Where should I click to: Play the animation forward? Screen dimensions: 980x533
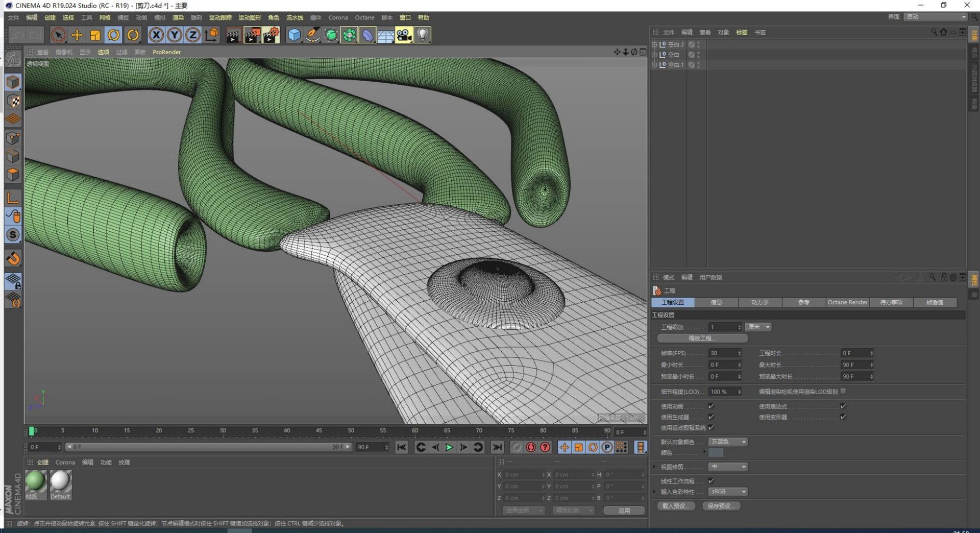(449, 447)
